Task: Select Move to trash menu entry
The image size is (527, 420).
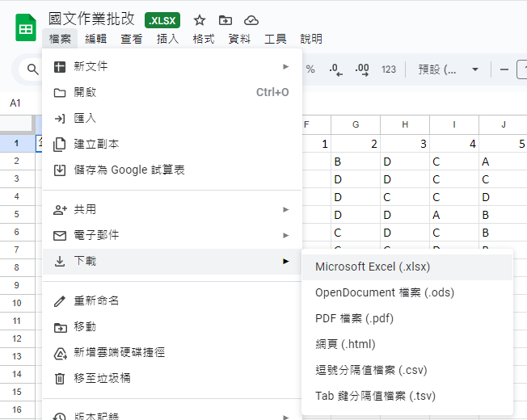Action: [102, 378]
